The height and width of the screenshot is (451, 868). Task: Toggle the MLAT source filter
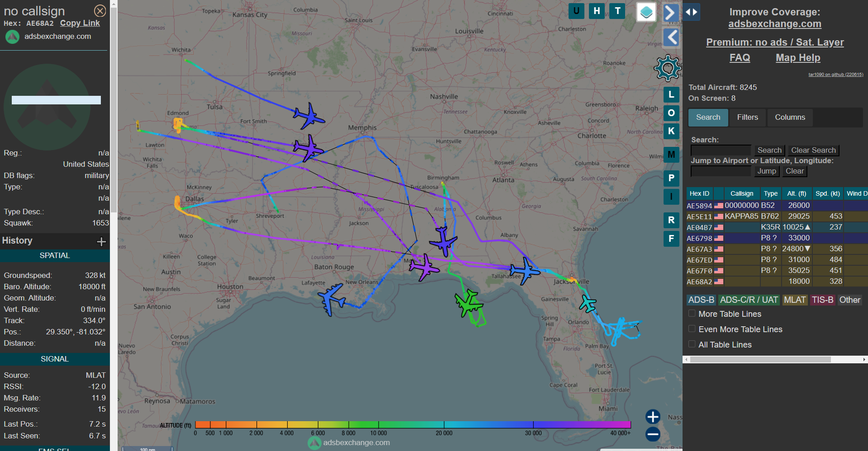795,300
